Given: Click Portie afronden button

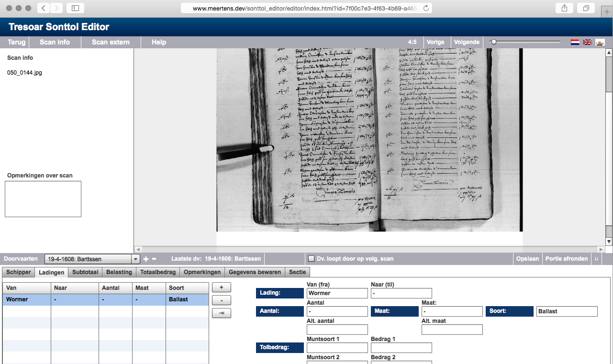Looking at the screenshot, I should pyautogui.click(x=566, y=259).
